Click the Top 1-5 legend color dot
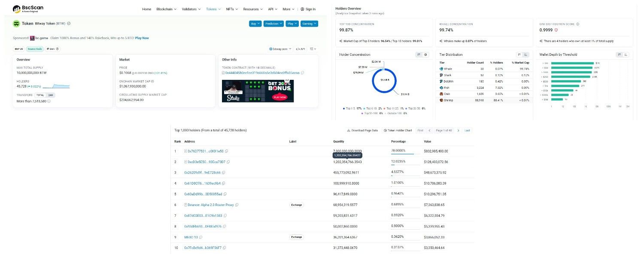 (x=343, y=108)
